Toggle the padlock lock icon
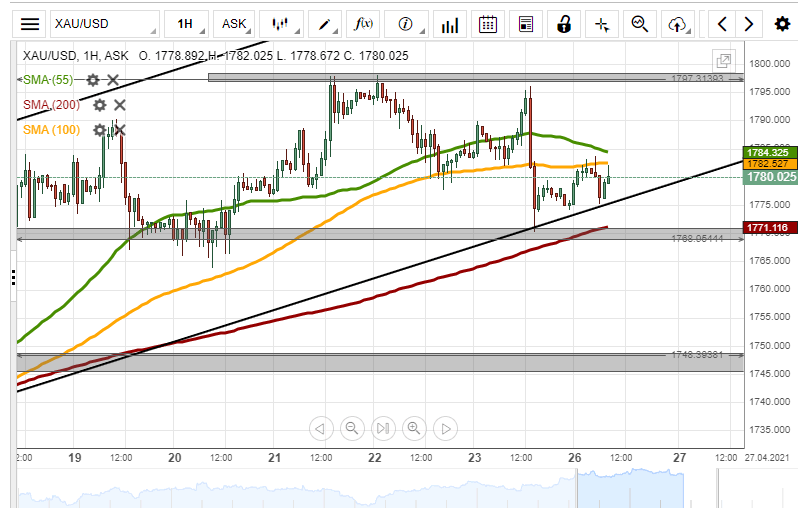Viewport: 804px width, 511px height. (x=564, y=24)
